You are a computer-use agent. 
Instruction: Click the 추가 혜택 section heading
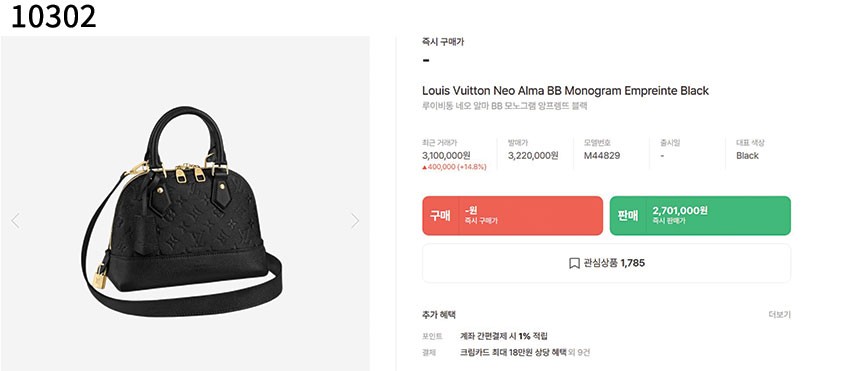[x=438, y=315]
